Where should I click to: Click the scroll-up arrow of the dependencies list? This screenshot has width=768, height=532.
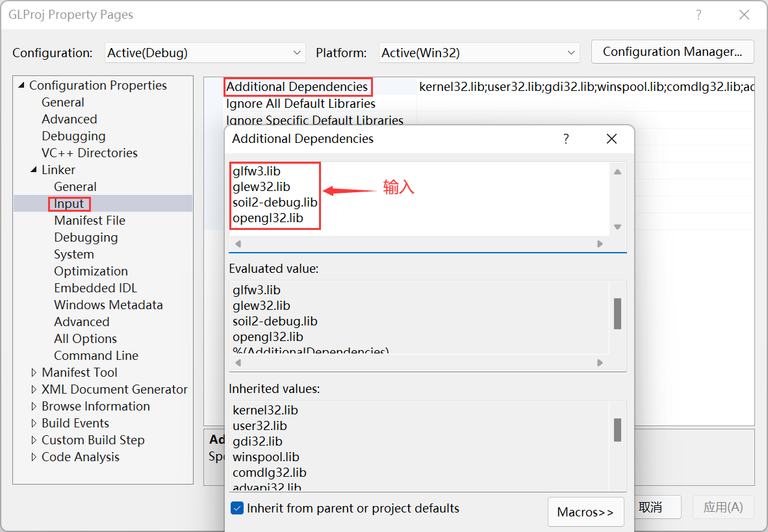(x=617, y=171)
